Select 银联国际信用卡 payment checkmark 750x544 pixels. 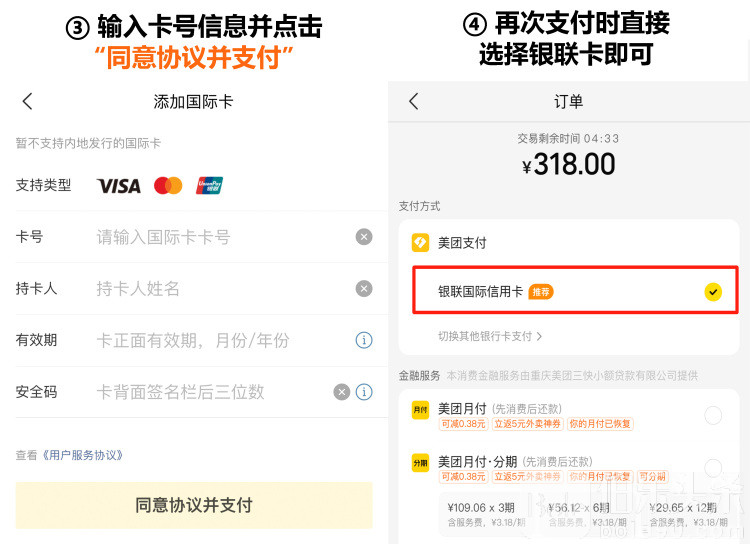(x=712, y=292)
